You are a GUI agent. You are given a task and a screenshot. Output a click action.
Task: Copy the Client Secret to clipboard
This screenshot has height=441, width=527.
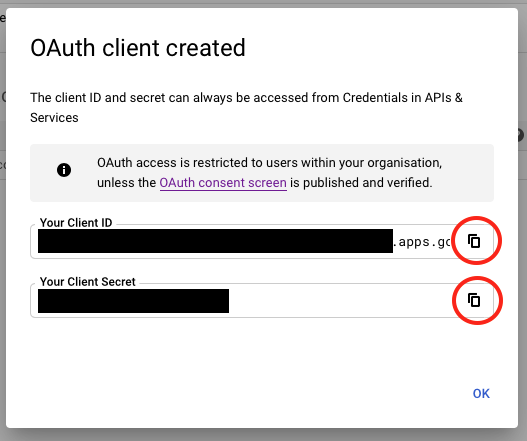[474, 300]
